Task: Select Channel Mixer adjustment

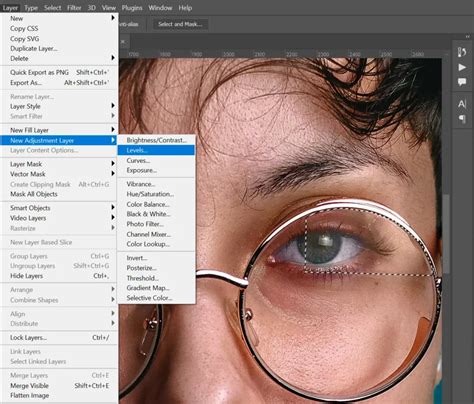Action: pos(156,234)
